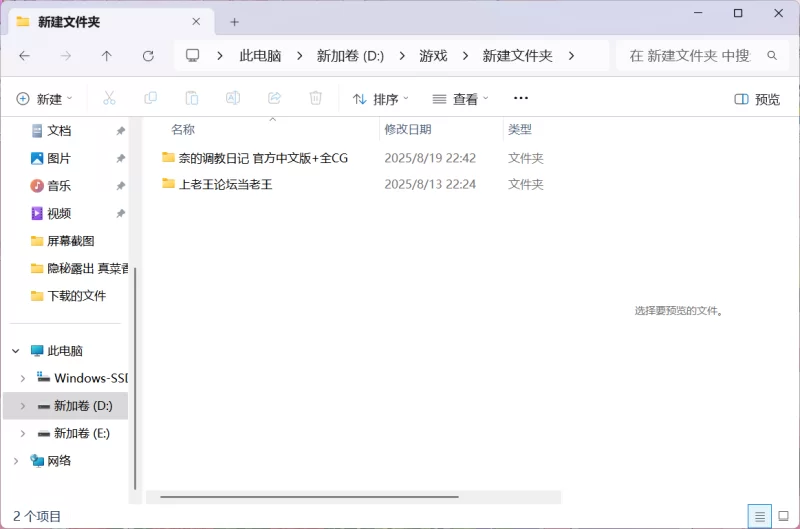
Task: Select 此电脑 in navigation tree
Action: (65, 351)
